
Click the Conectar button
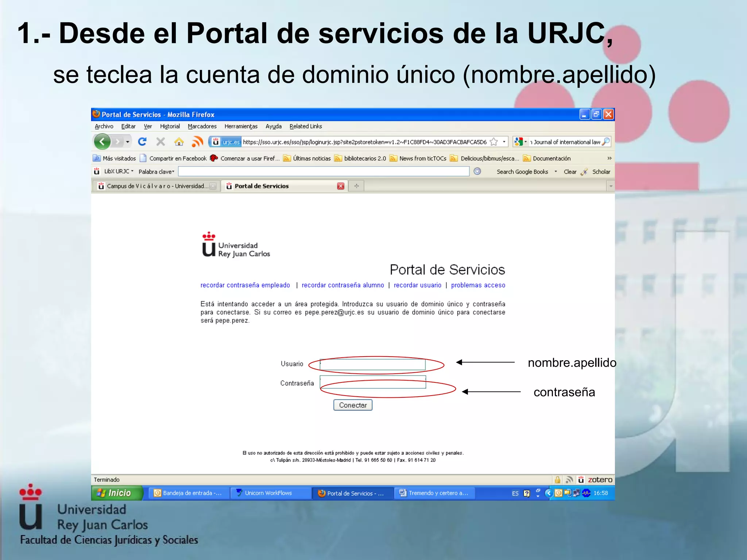(352, 405)
